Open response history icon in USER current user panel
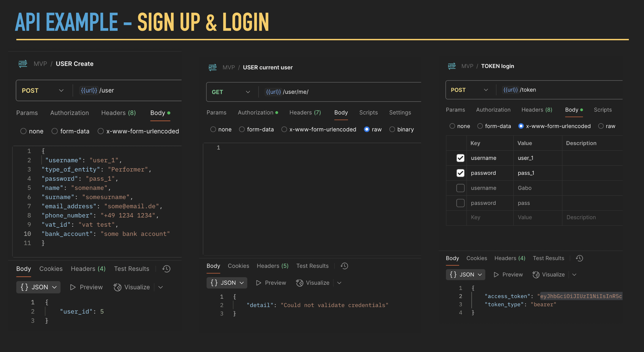The image size is (644, 352). [344, 266]
